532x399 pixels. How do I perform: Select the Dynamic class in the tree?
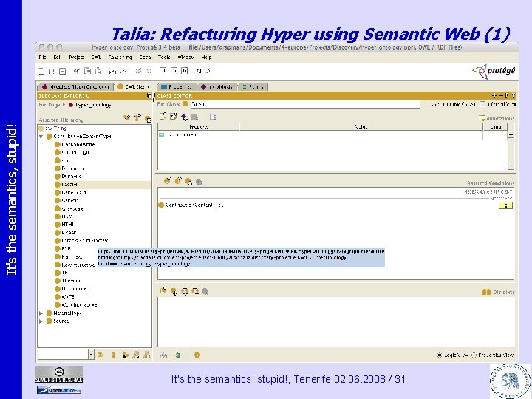click(68, 177)
